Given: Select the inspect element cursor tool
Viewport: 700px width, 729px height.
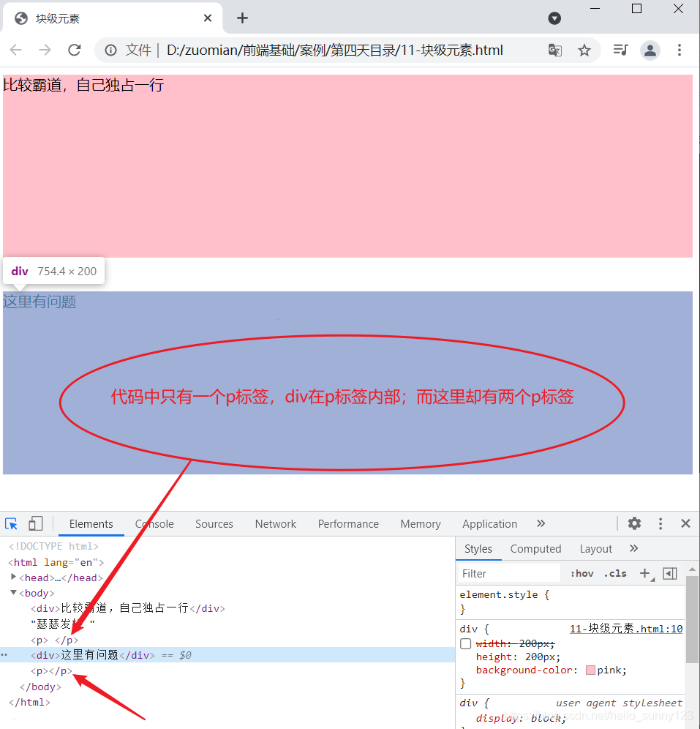Looking at the screenshot, I should point(11,523).
